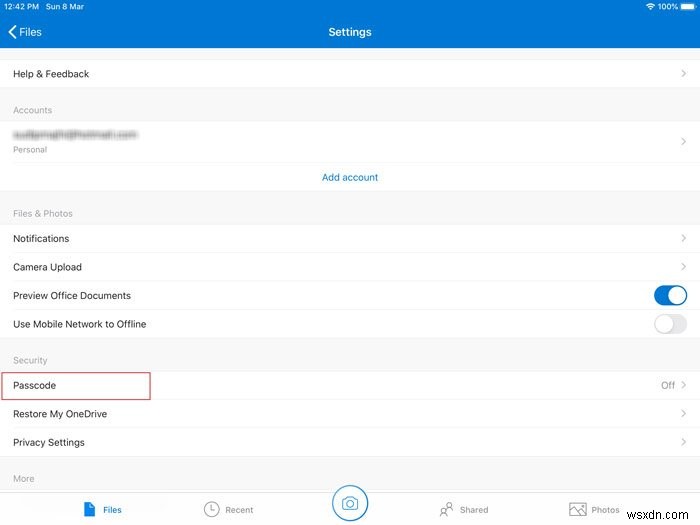
Task: Tap the Shared people icon
Action: click(x=446, y=509)
